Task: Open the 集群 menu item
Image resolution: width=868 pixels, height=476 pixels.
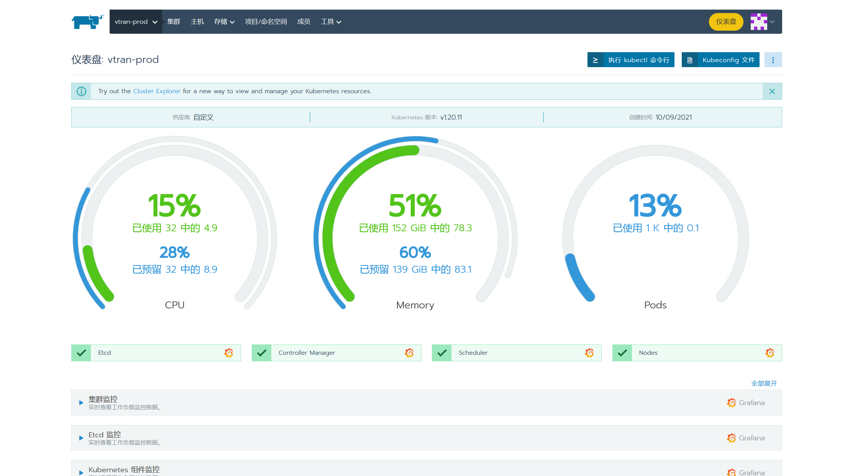Action: click(x=174, y=22)
